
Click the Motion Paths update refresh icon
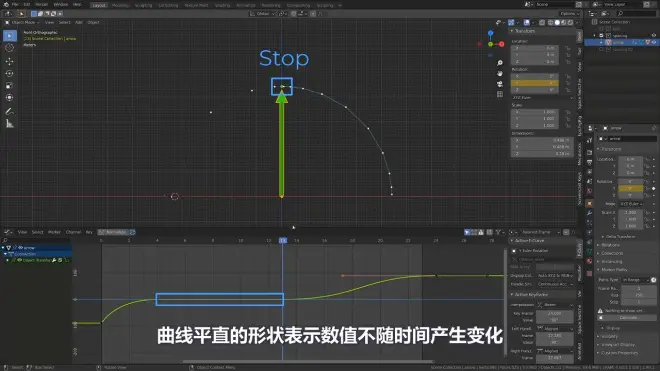[653, 280]
